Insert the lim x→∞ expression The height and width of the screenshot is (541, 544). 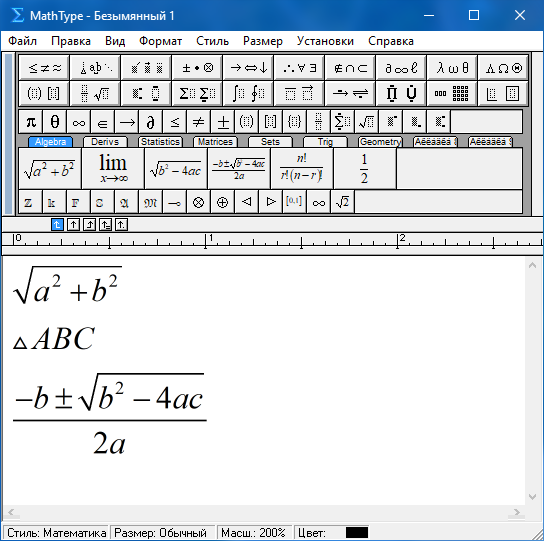tap(113, 169)
